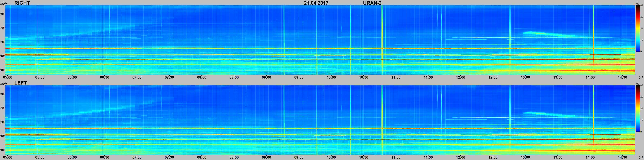Image resolution: width=644 pixels, height=160 pixels.
Task: Click the 30 MHz tick of RIGHT panel
Action: pos(2,14)
